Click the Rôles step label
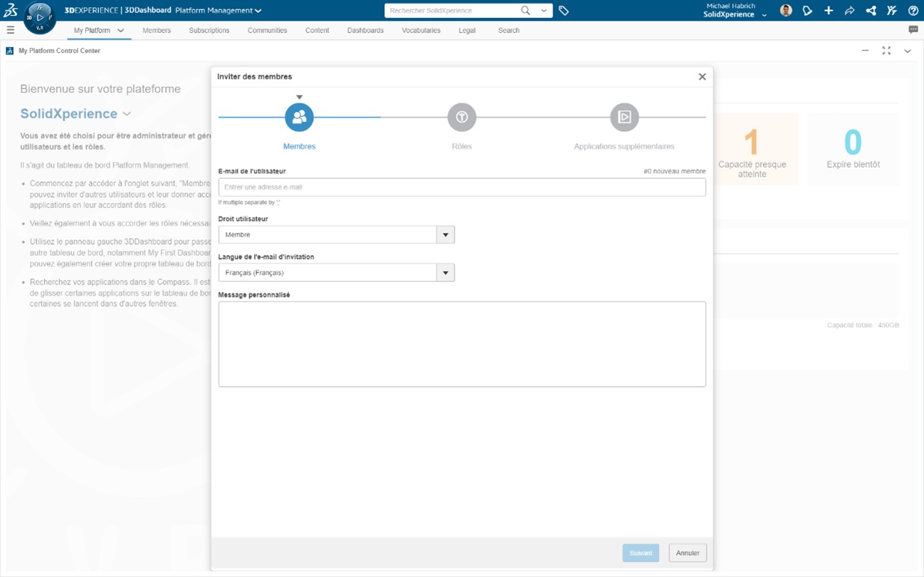Viewport: 924px width, 577px height. (x=462, y=147)
